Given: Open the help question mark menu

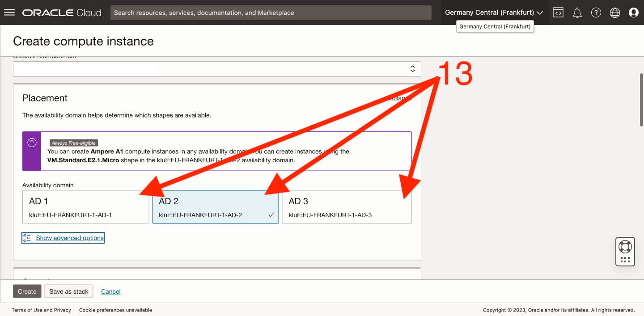Looking at the screenshot, I should pos(596,13).
